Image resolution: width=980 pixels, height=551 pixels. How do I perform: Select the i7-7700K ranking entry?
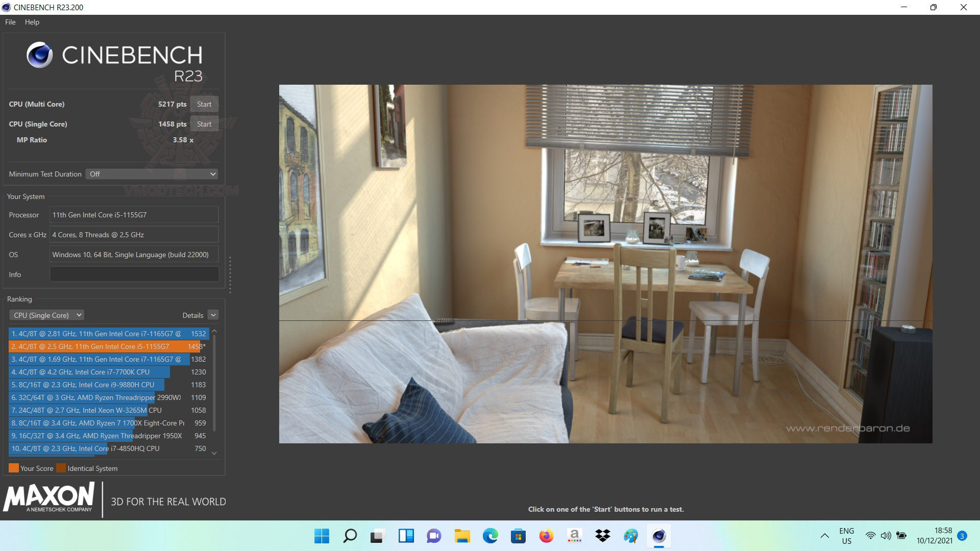[x=89, y=372]
